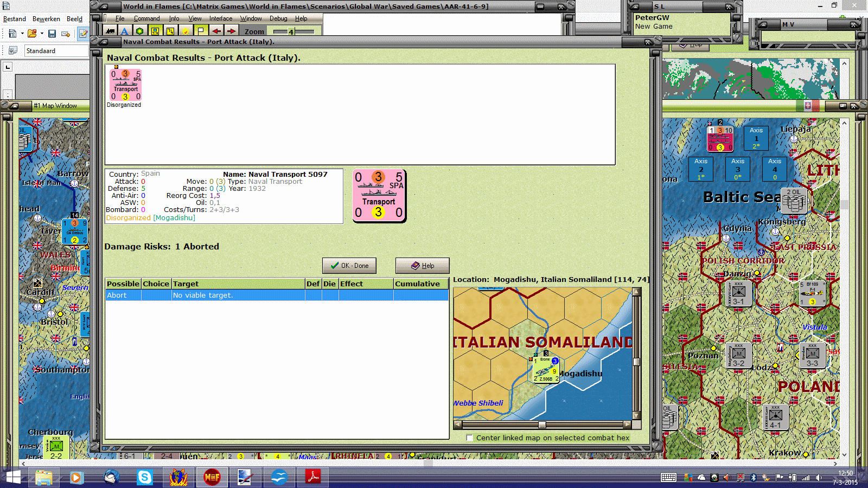Open the Command menu
This screenshot has height=488, width=868.
tap(146, 18)
